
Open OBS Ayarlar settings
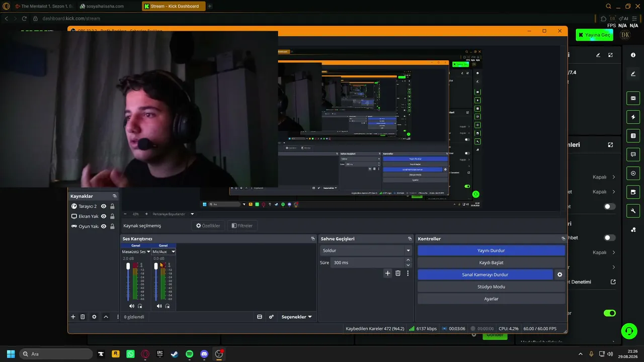coord(491,299)
